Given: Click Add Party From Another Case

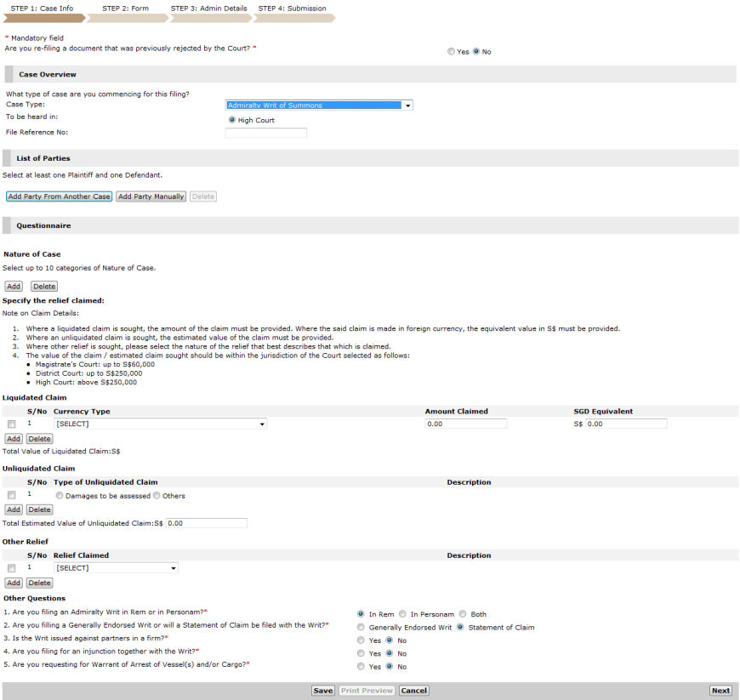Looking at the screenshot, I should tap(59, 196).
